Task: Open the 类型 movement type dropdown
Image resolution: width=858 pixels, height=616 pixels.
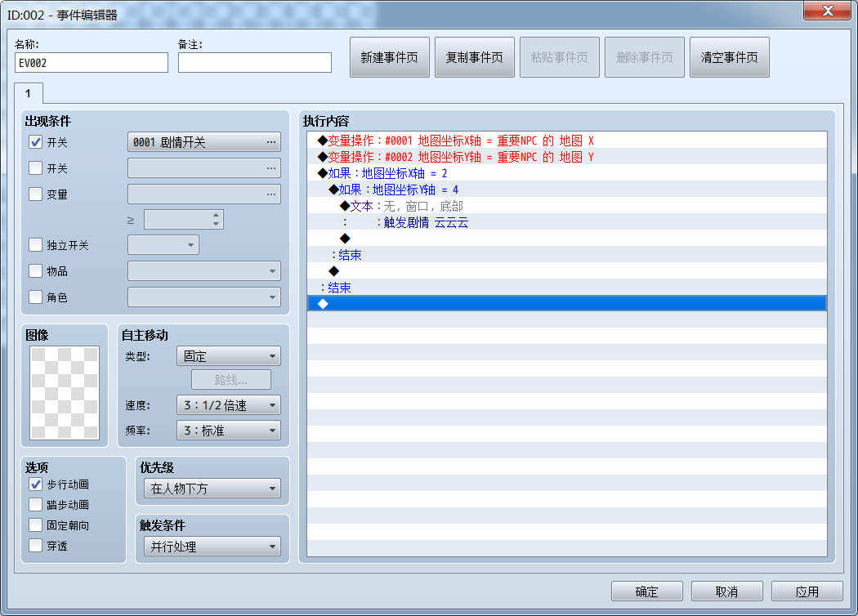Action: pyautogui.click(x=229, y=356)
